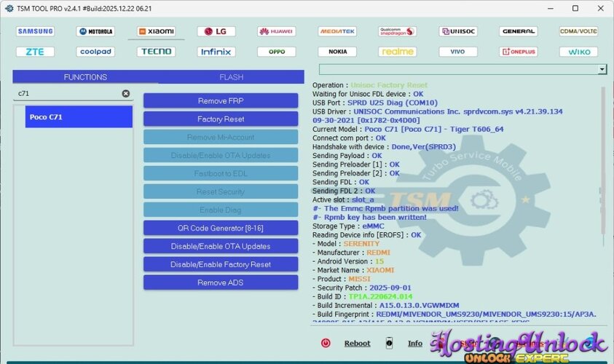Open QR Code Generator [8-16]
The width and height of the screenshot is (614, 364).
click(x=221, y=228)
